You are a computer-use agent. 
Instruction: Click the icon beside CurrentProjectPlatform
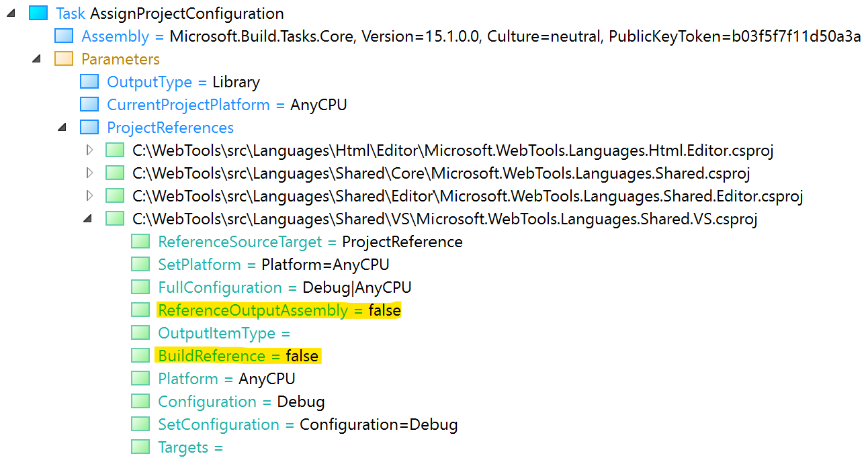point(89,105)
